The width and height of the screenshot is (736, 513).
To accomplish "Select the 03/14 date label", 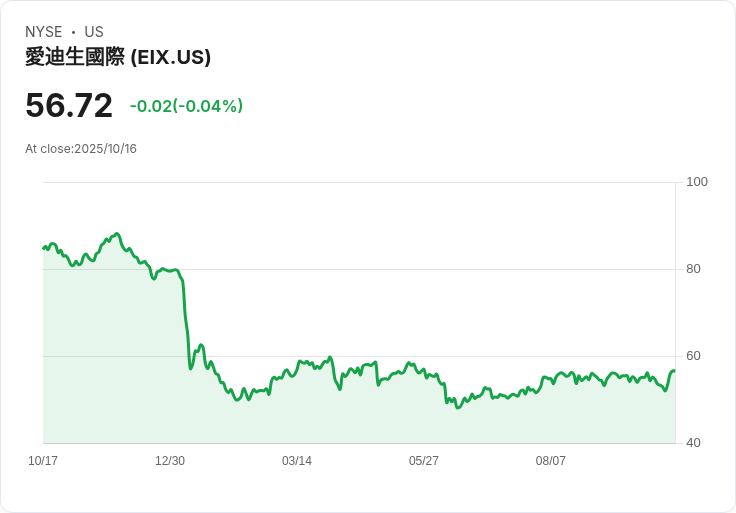I will coord(297,461).
